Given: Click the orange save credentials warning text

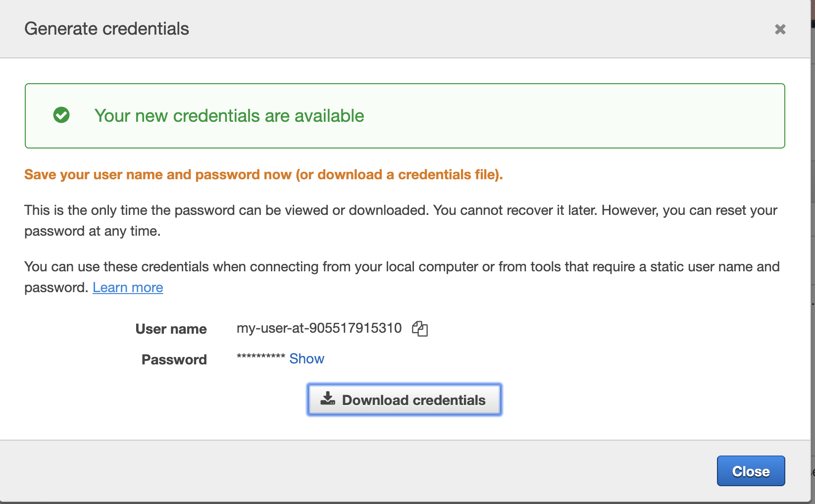Looking at the screenshot, I should click(263, 174).
